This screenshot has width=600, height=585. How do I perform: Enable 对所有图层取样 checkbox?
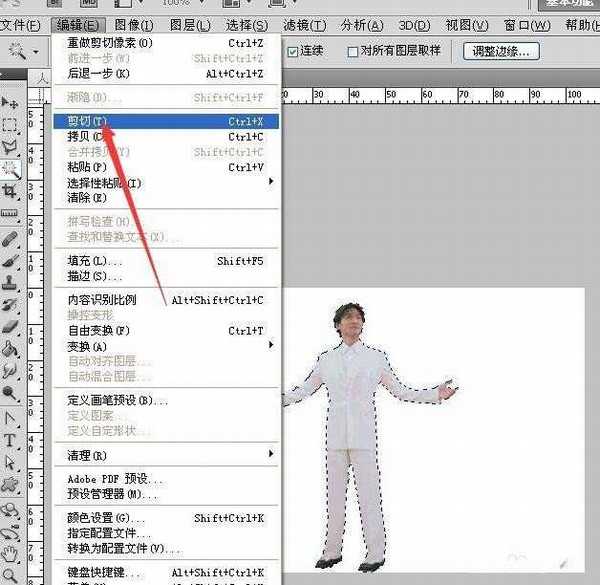point(353,52)
